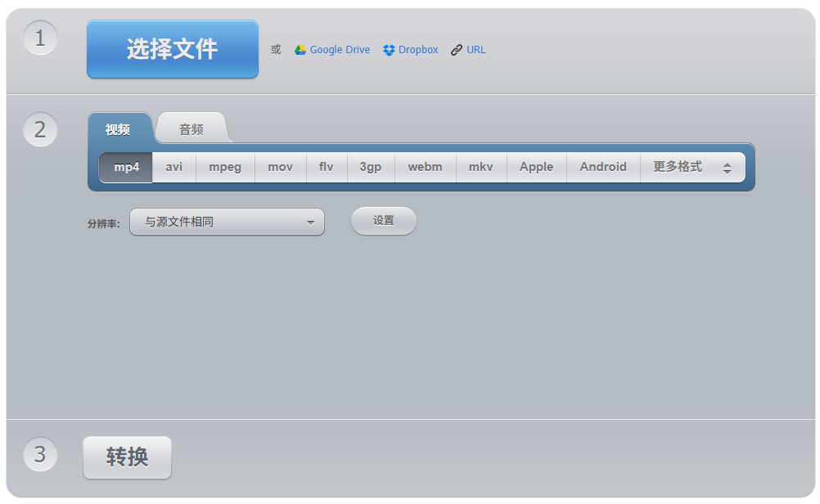
Task: Choose the Dropbox link text
Action: pyautogui.click(x=418, y=50)
